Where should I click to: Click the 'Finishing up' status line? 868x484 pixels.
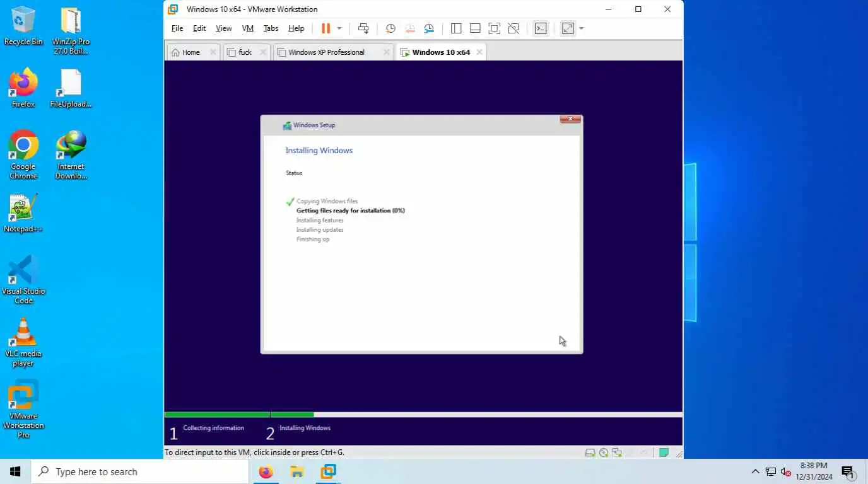click(313, 239)
